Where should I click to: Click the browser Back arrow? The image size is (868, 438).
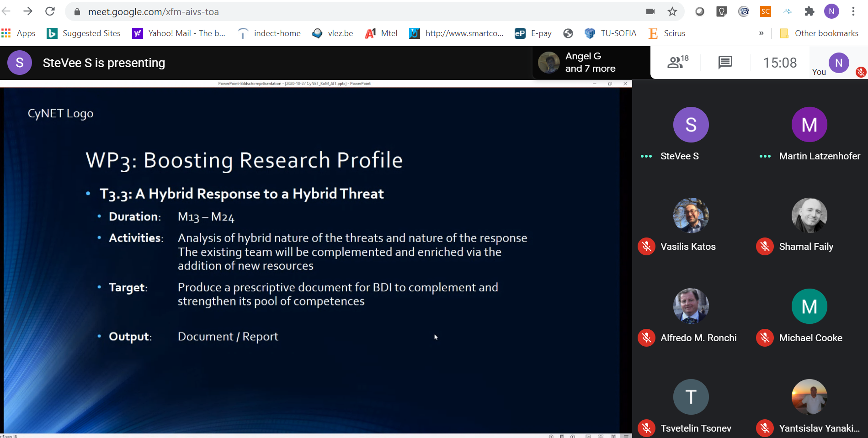click(6, 11)
